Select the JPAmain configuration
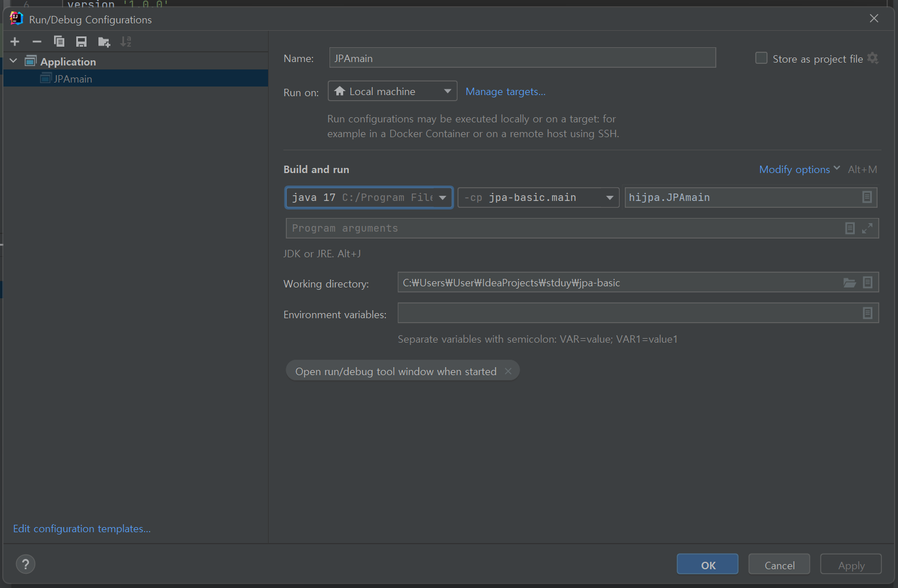898x588 pixels. (135, 79)
